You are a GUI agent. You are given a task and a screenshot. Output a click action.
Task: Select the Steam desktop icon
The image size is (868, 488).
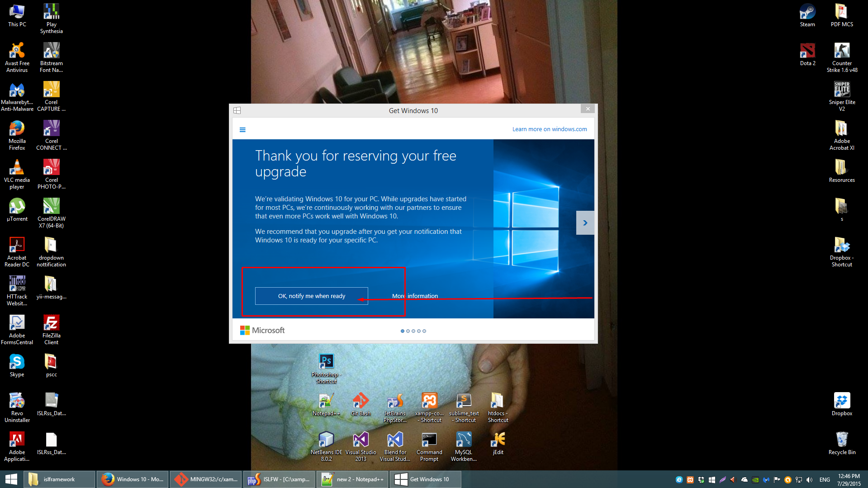tap(807, 15)
